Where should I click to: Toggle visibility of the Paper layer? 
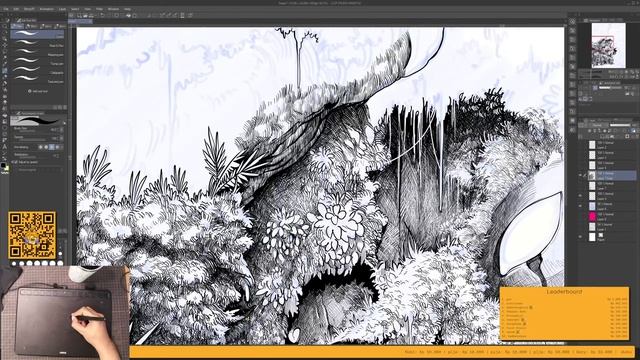(x=580, y=236)
